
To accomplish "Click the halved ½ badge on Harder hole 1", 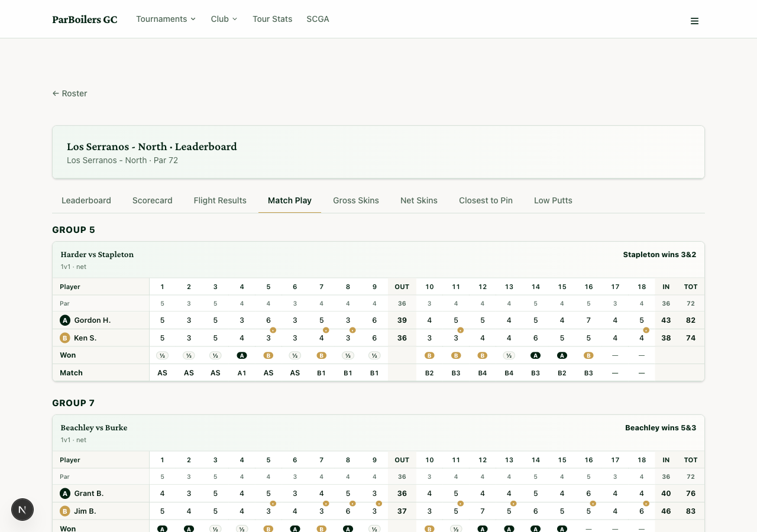I will (162, 355).
